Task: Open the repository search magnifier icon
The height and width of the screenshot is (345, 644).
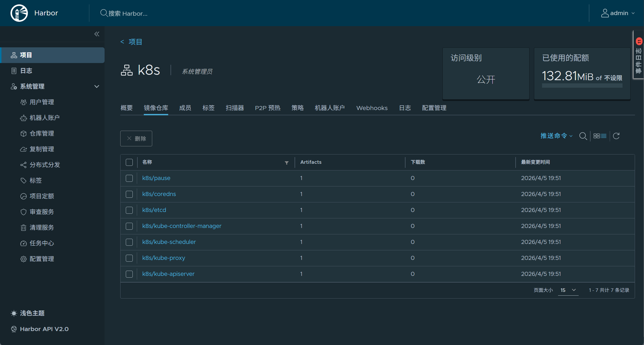Action: pyautogui.click(x=583, y=136)
